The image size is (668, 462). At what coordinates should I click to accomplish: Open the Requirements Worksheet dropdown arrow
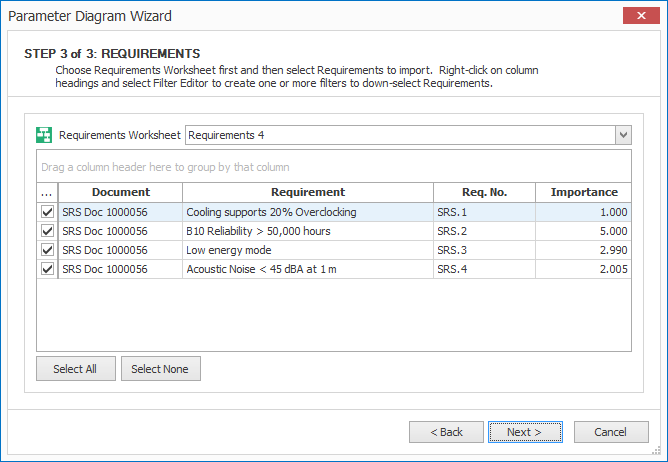tap(623, 135)
